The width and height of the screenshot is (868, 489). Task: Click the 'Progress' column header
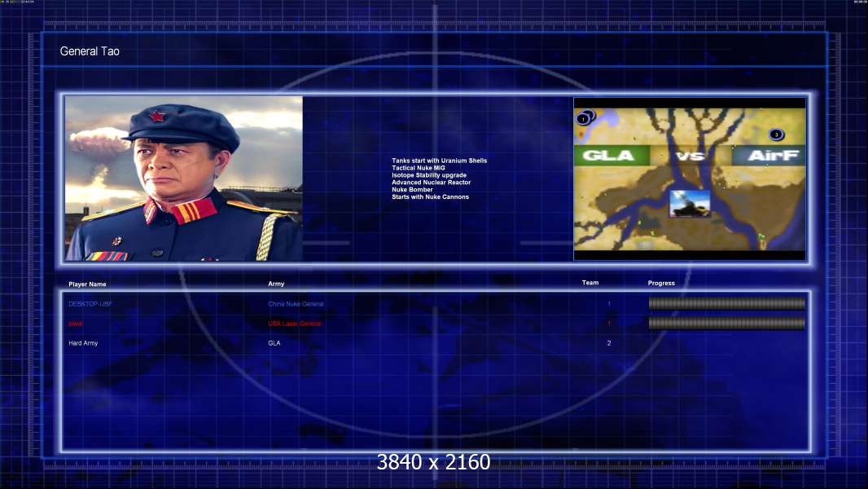[x=661, y=283]
